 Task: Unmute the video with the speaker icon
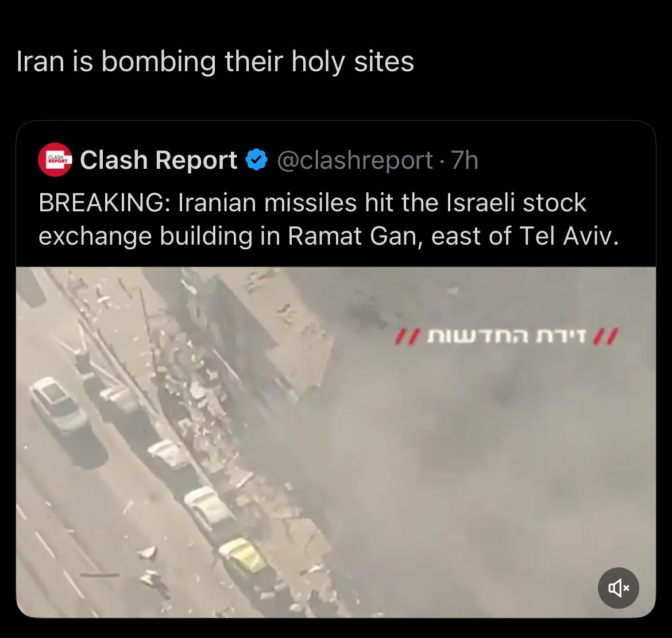618,588
